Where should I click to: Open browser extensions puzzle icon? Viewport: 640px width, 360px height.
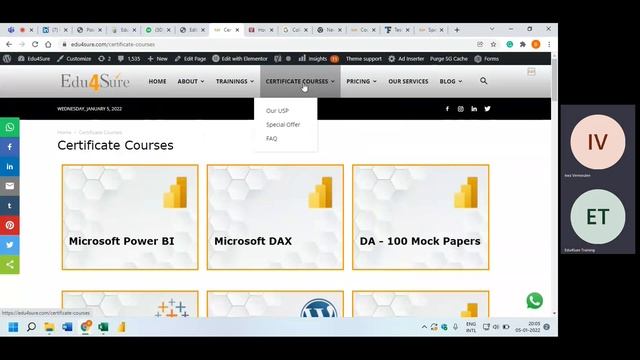pyautogui.click(x=522, y=44)
